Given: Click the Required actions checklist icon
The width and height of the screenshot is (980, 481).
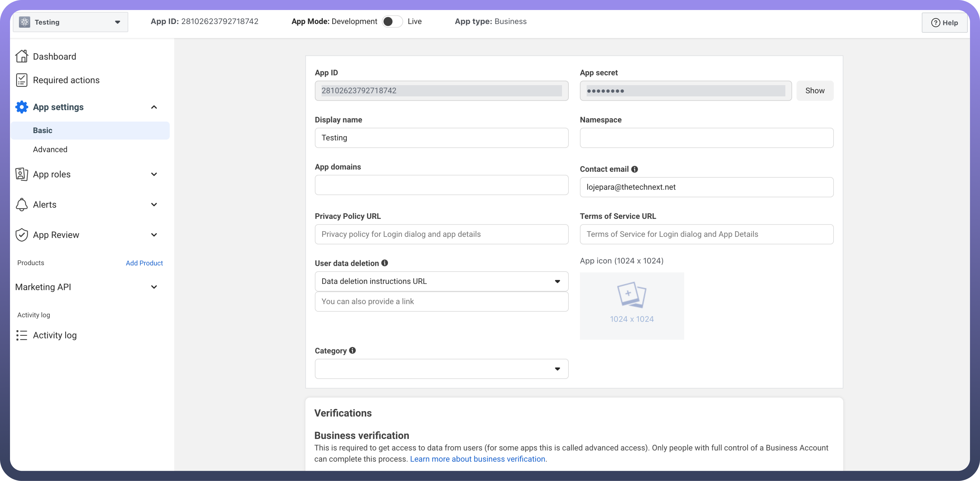Looking at the screenshot, I should 22,80.
